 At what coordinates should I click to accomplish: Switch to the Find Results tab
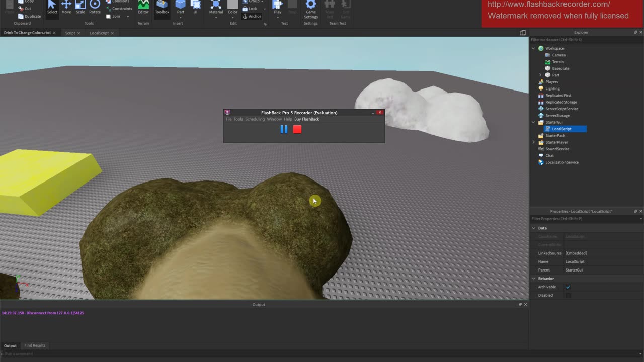tap(35, 346)
